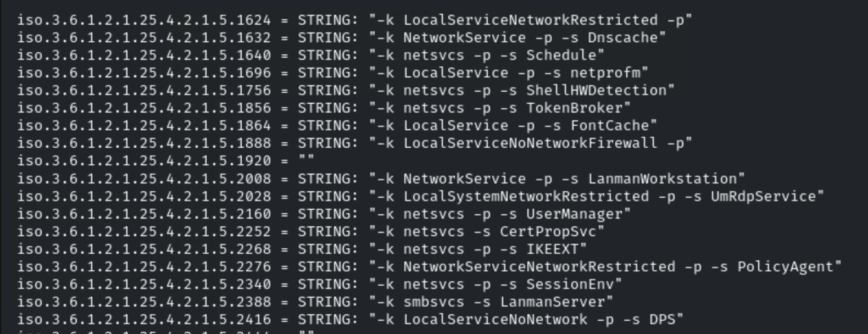Click the IKEEXT service name
868x334 pixels.
pos(552,249)
